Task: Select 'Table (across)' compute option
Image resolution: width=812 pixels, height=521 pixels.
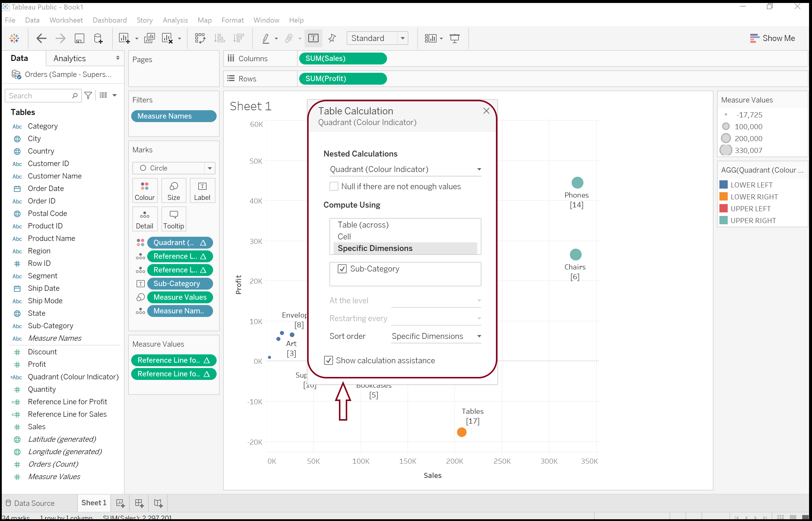Action: 363,225
